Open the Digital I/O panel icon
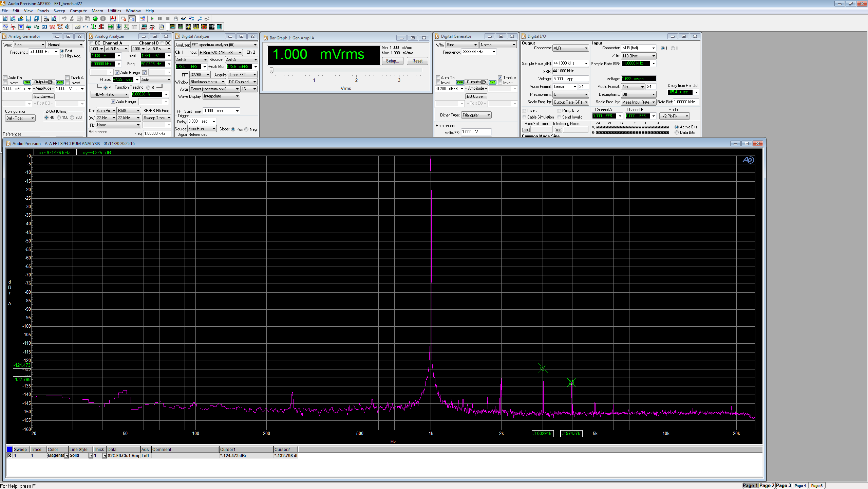The height and width of the screenshot is (489, 868). [x=37, y=27]
